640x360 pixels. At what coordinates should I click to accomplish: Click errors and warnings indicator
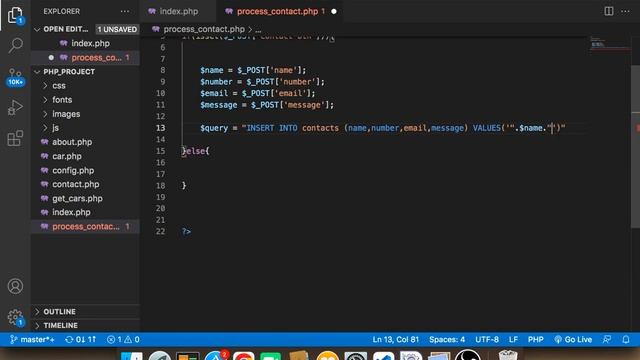[123, 340]
